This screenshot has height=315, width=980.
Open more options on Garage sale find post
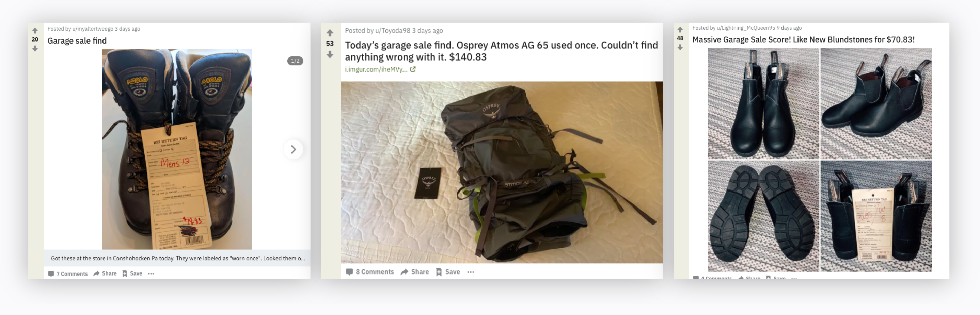[151, 273]
